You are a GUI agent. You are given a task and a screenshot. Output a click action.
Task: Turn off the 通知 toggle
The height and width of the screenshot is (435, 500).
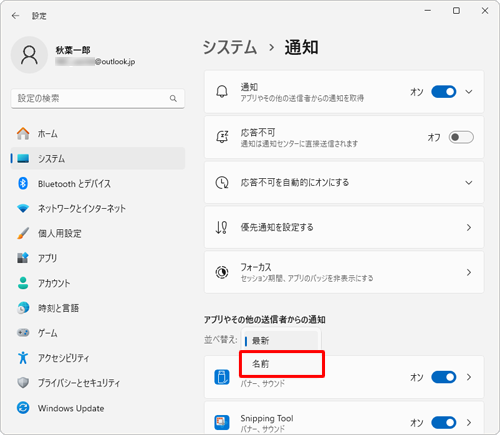click(444, 92)
